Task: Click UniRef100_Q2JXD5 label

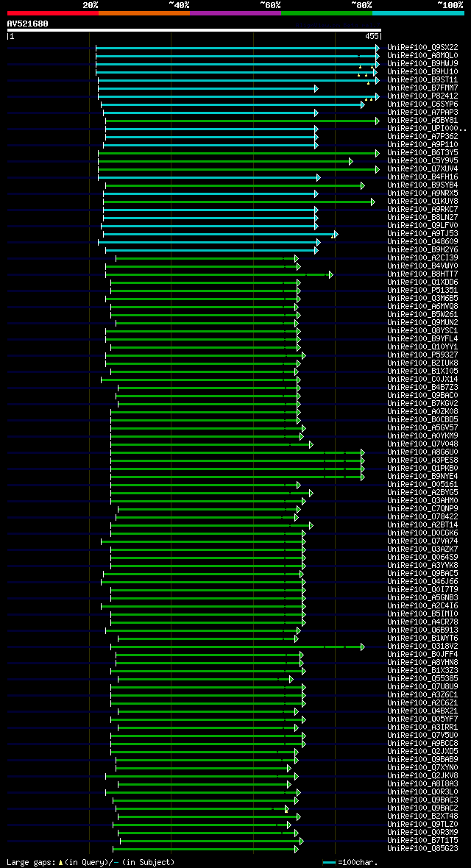Action: point(422,751)
